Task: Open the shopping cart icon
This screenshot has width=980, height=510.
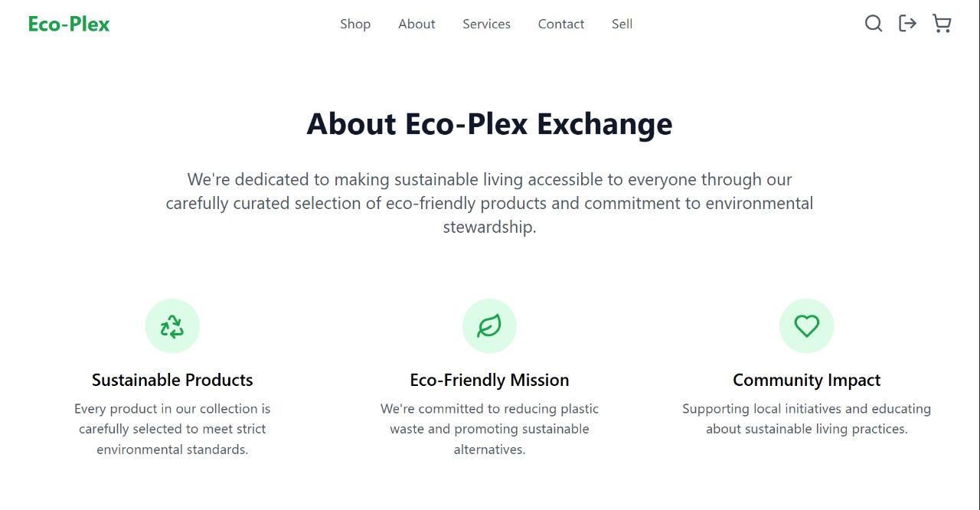Action: 942,24
